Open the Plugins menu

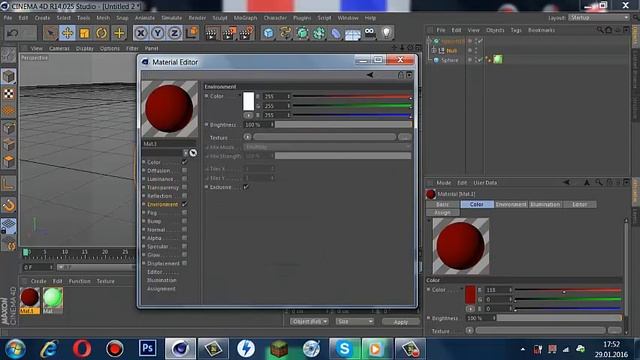(x=302, y=18)
